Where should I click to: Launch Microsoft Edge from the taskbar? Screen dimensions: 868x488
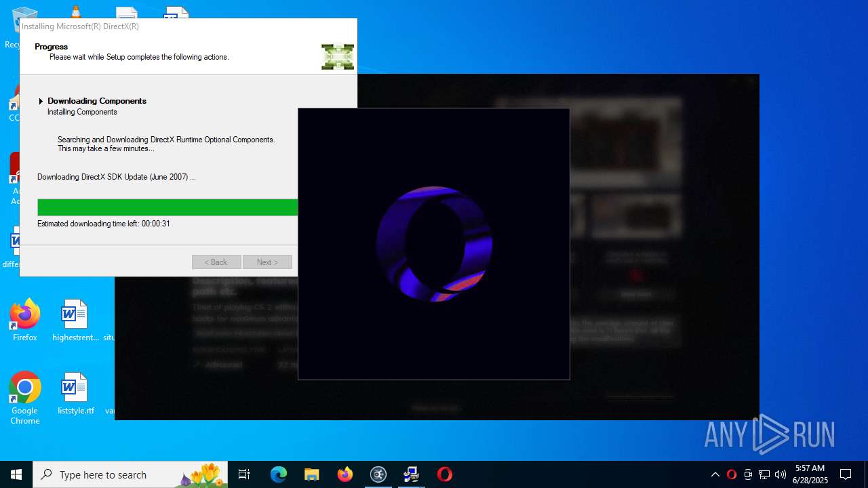point(279,474)
